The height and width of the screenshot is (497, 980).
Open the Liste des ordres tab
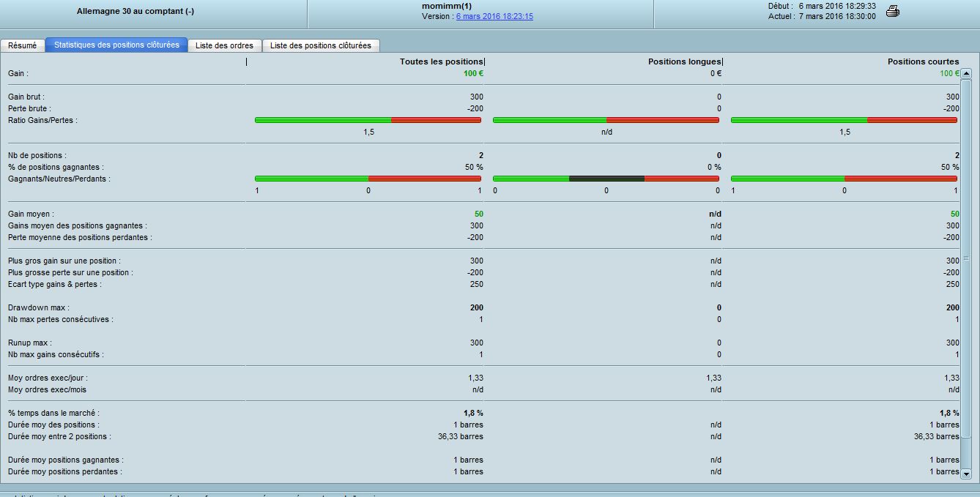tap(224, 45)
